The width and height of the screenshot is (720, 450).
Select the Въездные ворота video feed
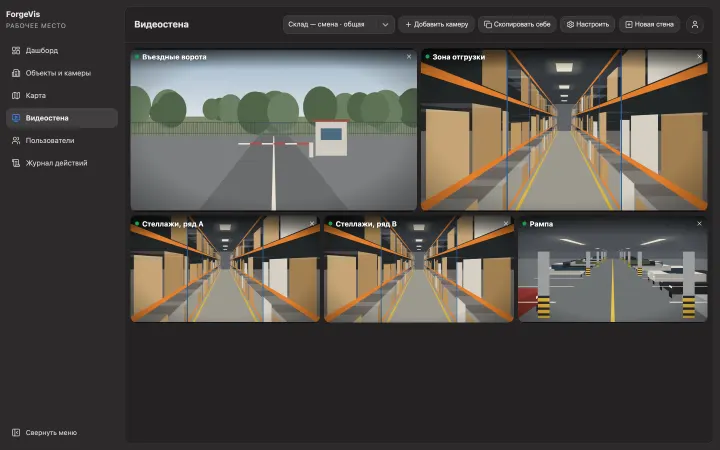click(274, 130)
